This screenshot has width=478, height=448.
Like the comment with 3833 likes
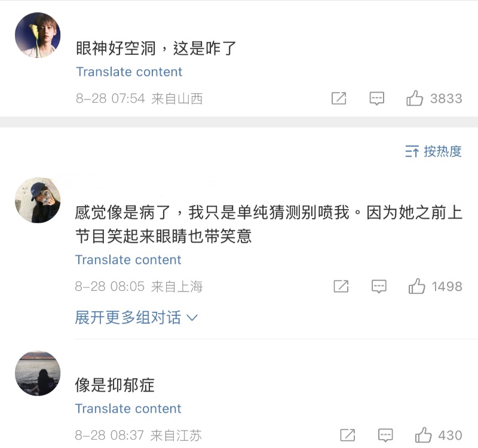(x=415, y=99)
